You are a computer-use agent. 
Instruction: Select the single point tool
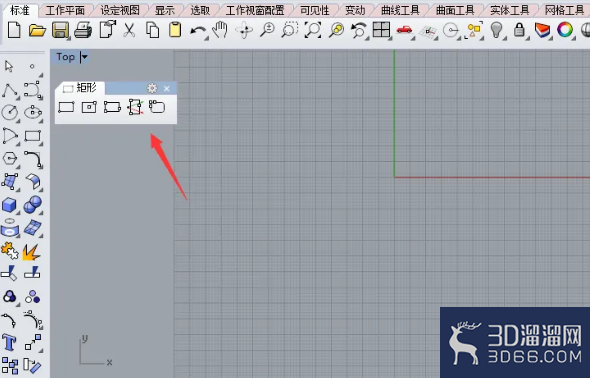pos(32,66)
